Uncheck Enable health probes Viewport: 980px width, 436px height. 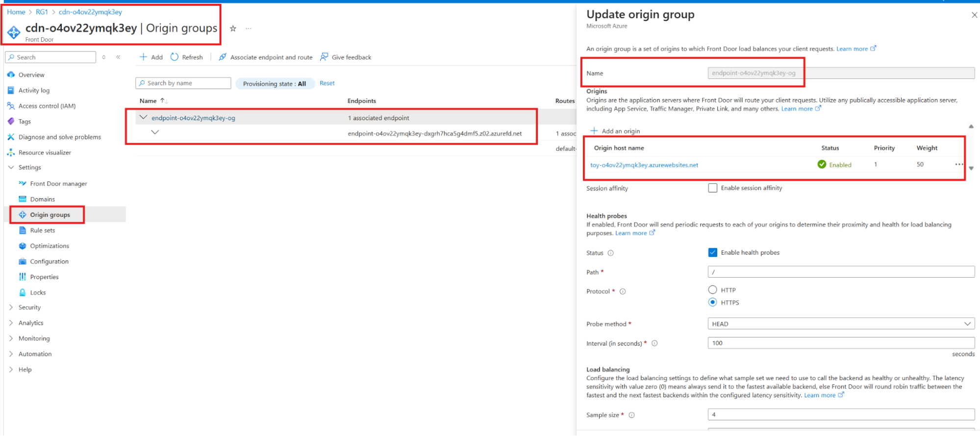(x=712, y=253)
